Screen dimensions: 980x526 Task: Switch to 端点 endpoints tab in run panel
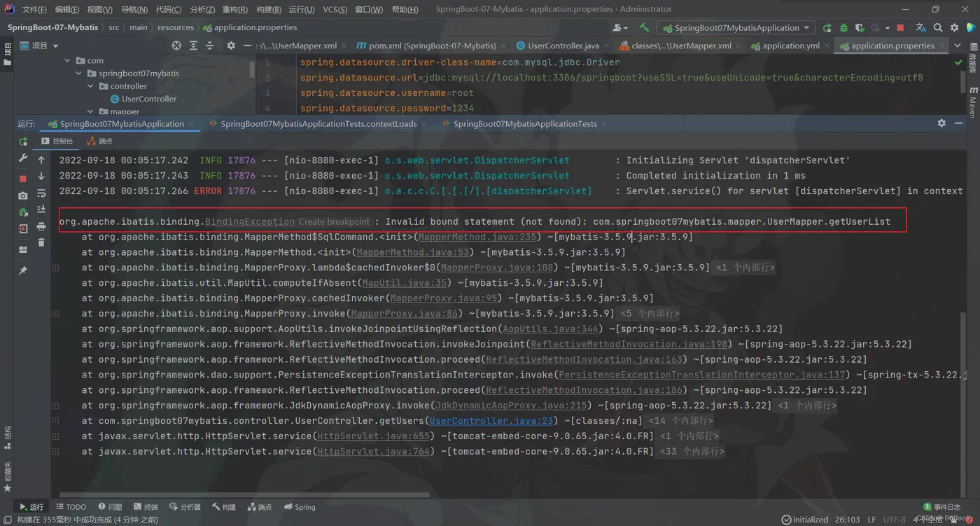[100, 141]
